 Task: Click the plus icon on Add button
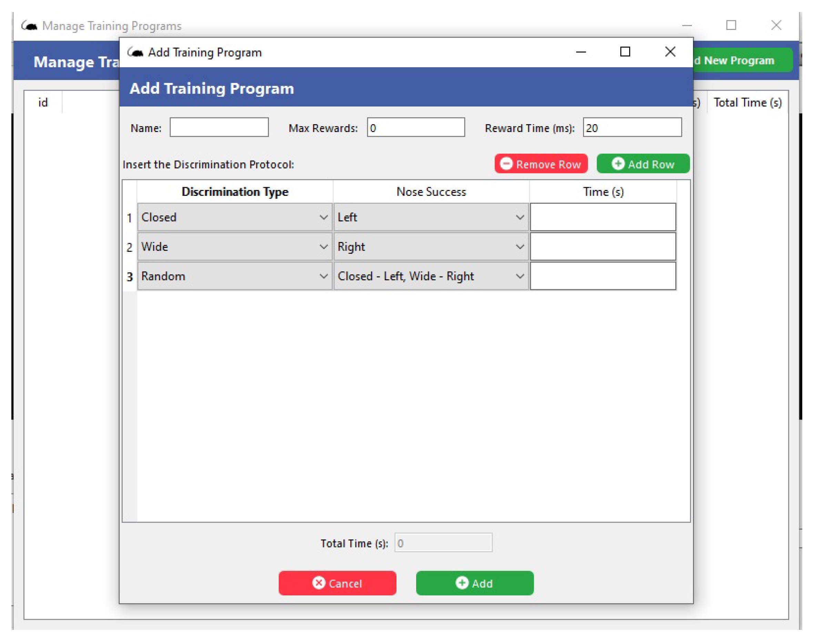click(462, 583)
